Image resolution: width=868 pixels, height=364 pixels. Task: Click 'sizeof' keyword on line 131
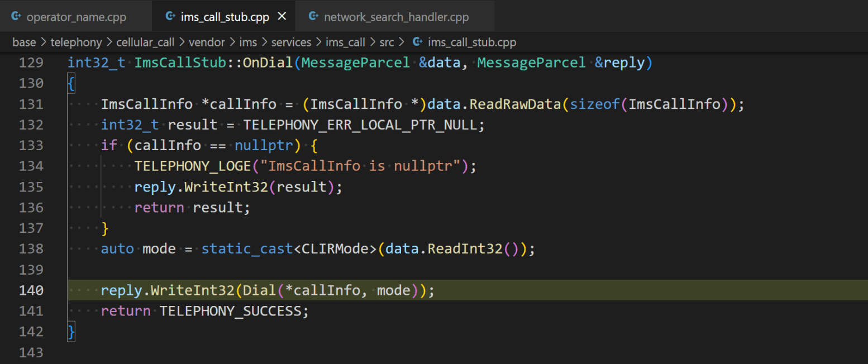point(595,104)
